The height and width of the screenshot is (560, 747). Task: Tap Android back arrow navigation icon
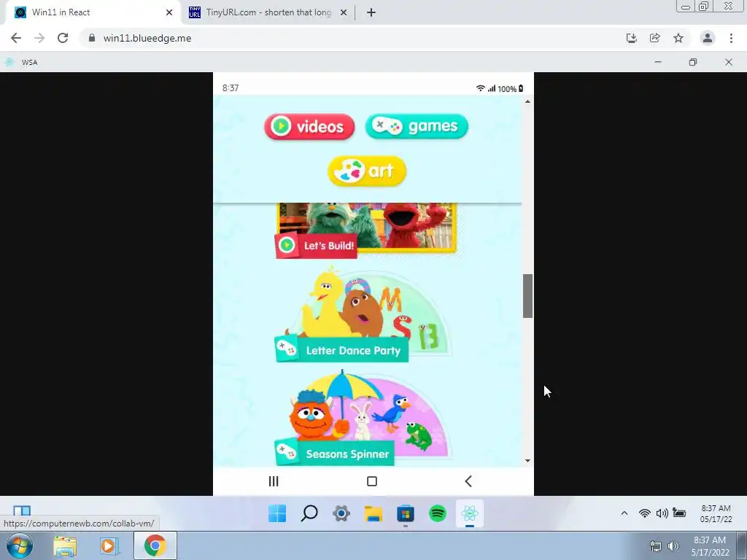[468, 481]
